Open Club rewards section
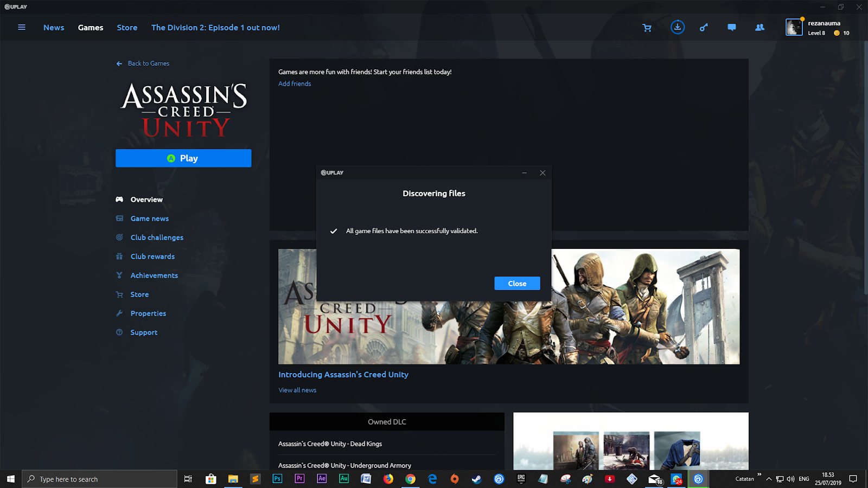The image size is (868, 488). click(152, 256)
